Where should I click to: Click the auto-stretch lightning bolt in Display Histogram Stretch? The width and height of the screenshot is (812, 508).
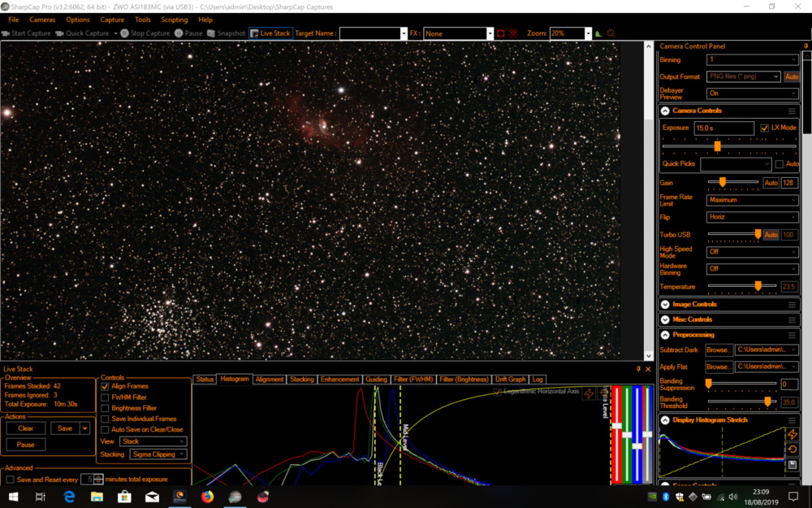click(793, 435)
